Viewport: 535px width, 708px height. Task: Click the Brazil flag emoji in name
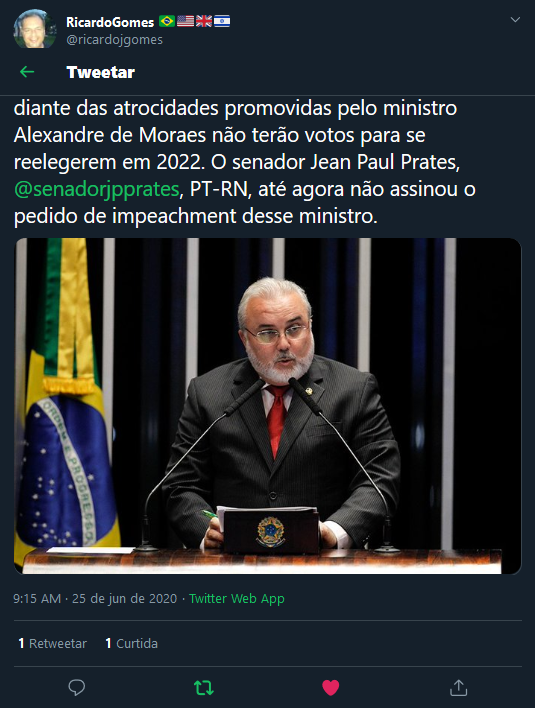pyautogui.click(x=167, y=21)
